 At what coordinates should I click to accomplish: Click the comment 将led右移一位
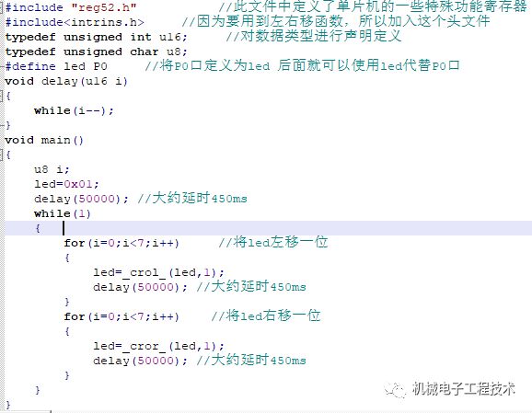(266, 316)
